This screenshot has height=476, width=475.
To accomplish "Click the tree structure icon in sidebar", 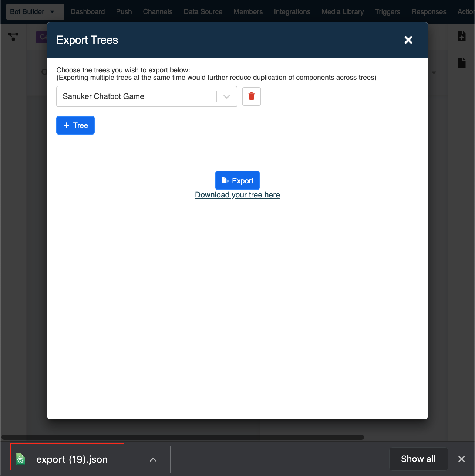I will [x=13, y=36].
